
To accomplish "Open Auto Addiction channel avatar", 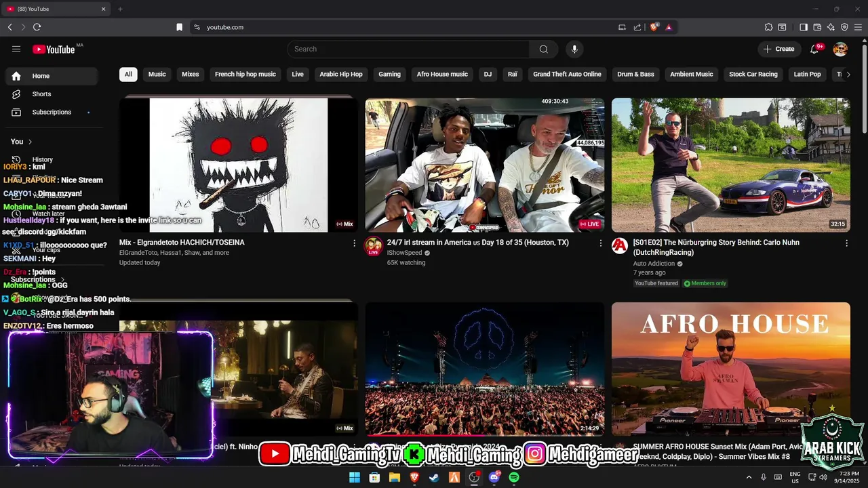I will 619,245.
